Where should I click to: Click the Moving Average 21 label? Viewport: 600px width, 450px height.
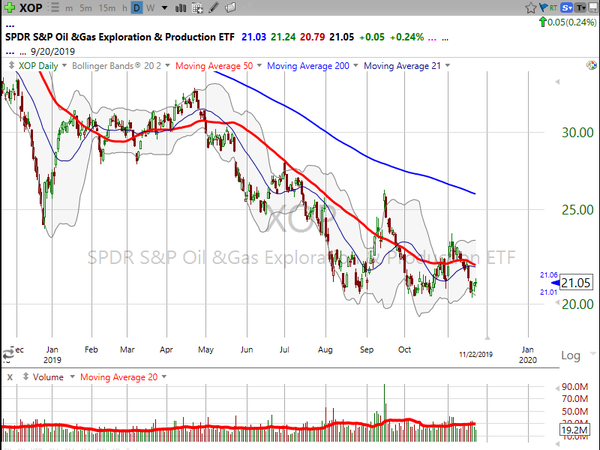click(x=402, y=66)
